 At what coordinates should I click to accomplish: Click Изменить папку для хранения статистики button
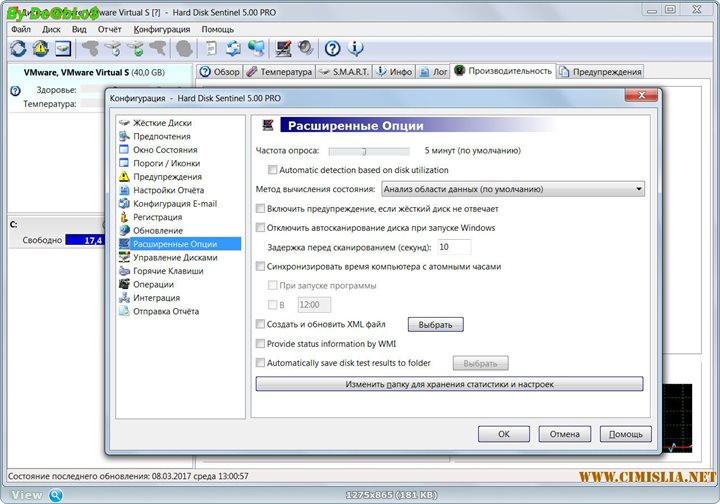click(449, 384)
